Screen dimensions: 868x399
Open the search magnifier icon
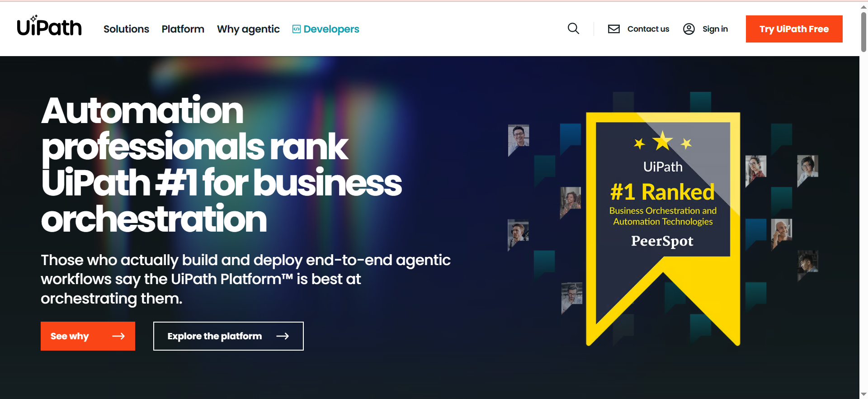(x=573, y=28)
